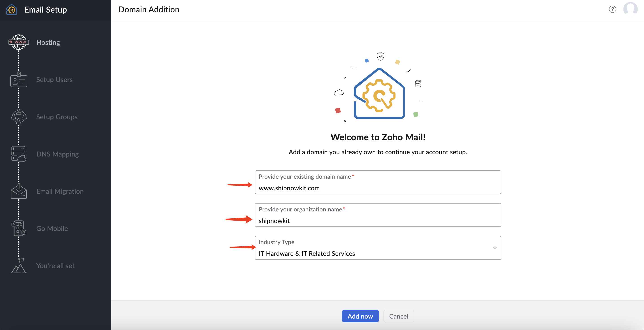Click the Setup Users badge icon

coord(19,80)
